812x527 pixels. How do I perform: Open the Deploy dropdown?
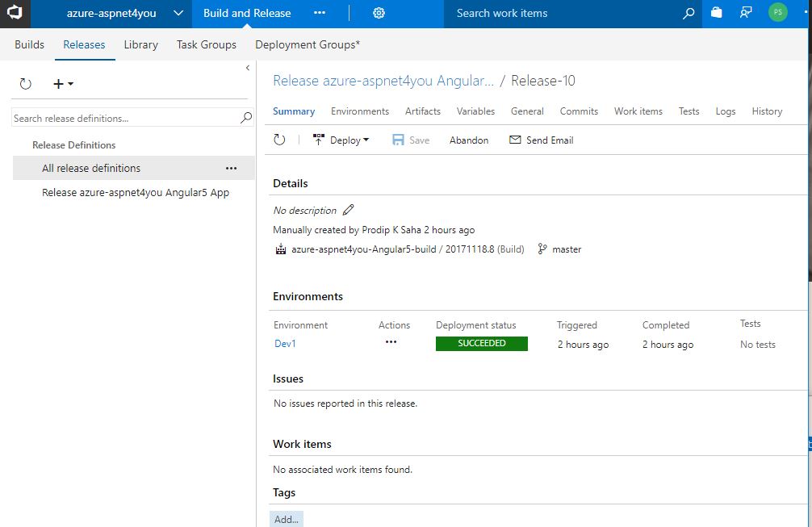click(341, 140)
